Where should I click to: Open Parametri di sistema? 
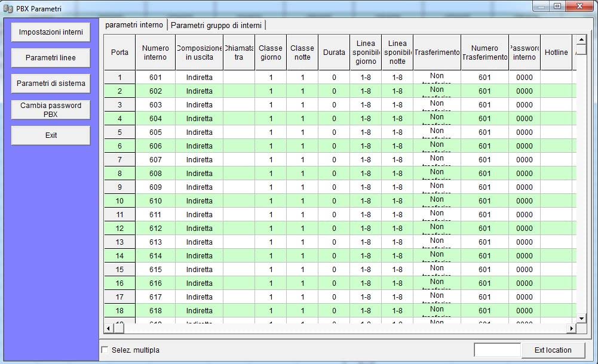(51, 84)
